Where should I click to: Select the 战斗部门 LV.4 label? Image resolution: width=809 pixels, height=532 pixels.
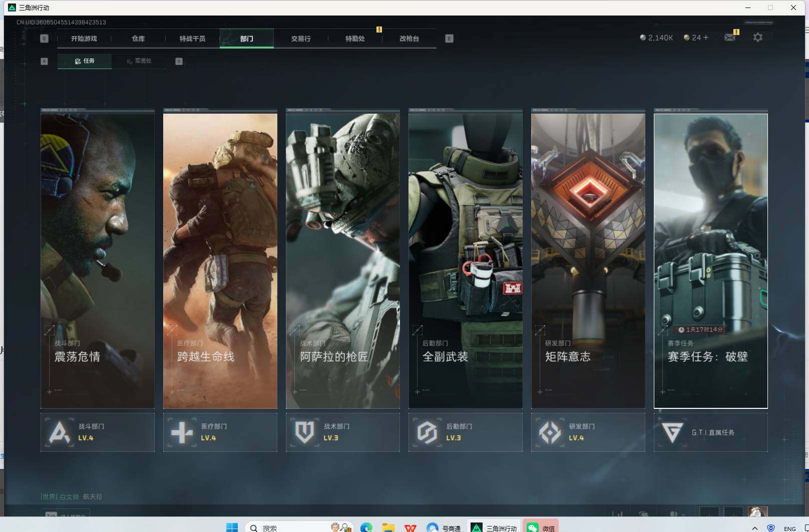tap(91, 432)
